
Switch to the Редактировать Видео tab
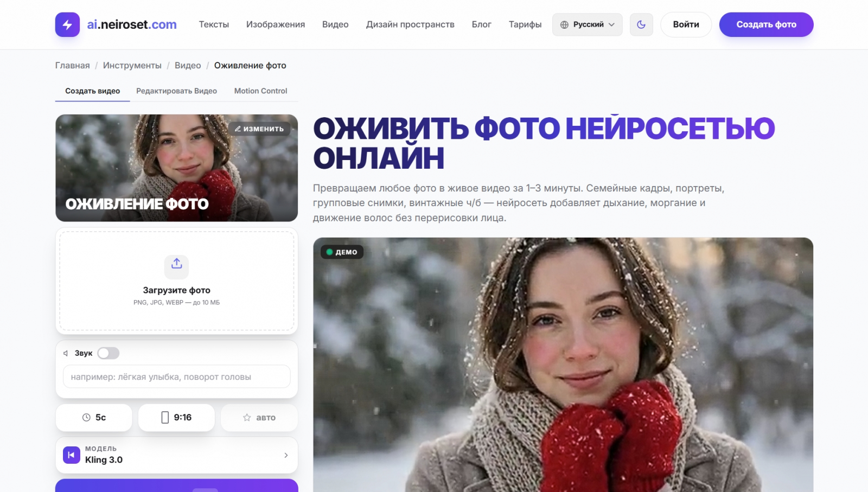(x=176, y=91)
